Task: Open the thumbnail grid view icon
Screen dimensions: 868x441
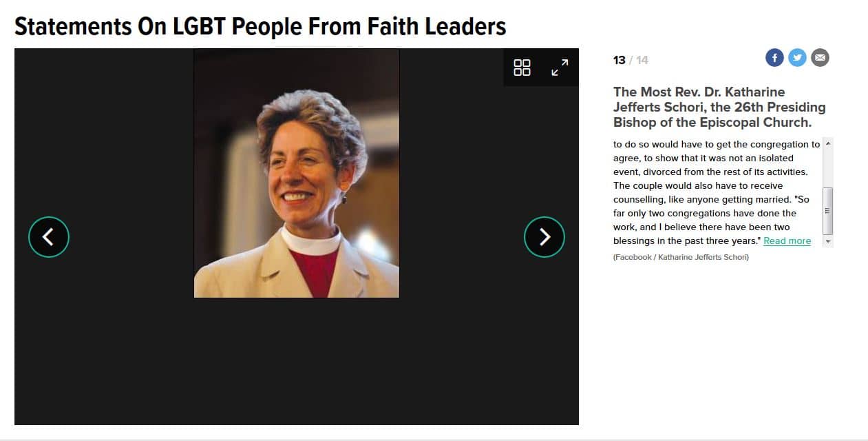Action: point(522,68)
